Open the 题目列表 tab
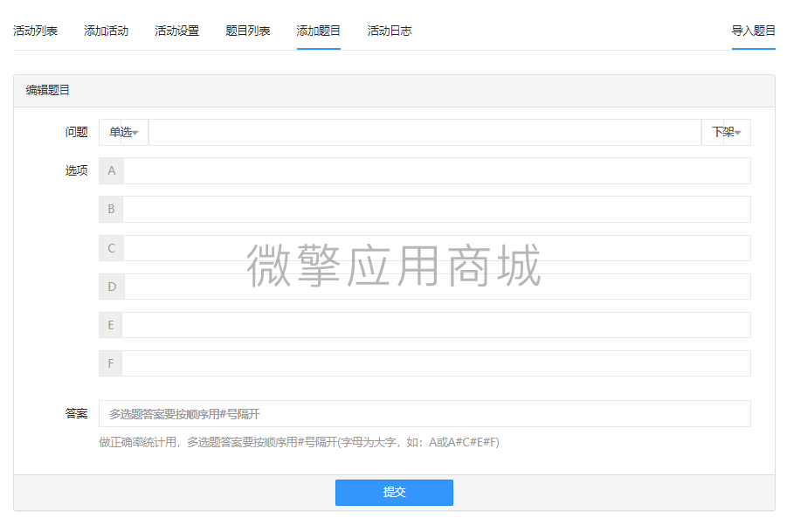This screenshot has height=532, width=787. coord(248,31)
